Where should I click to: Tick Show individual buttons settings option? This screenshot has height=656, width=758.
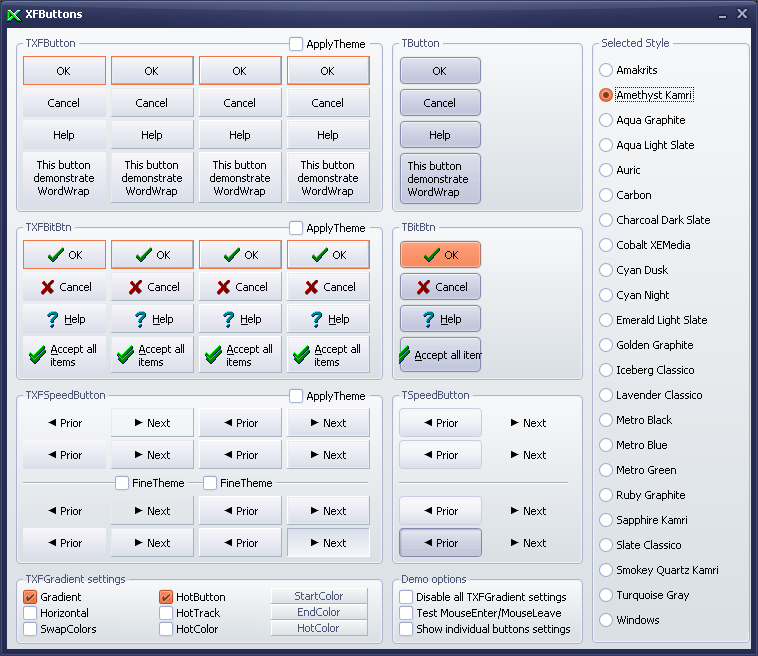pos(406,629)
